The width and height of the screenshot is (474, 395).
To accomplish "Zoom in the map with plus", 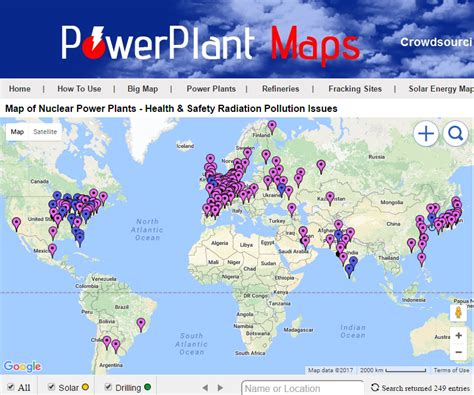I will pyautogui.click(x=458, y=335).
